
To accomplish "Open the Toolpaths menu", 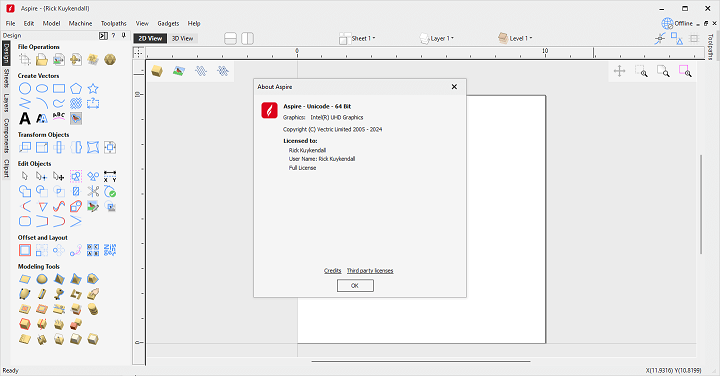I will point(113,23).
